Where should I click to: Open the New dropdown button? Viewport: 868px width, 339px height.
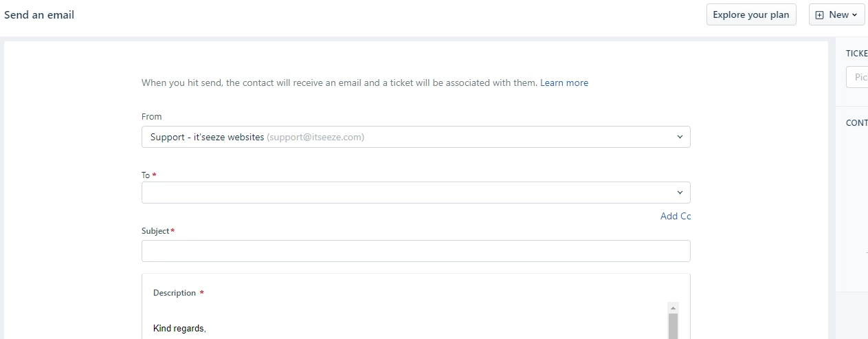836,14
